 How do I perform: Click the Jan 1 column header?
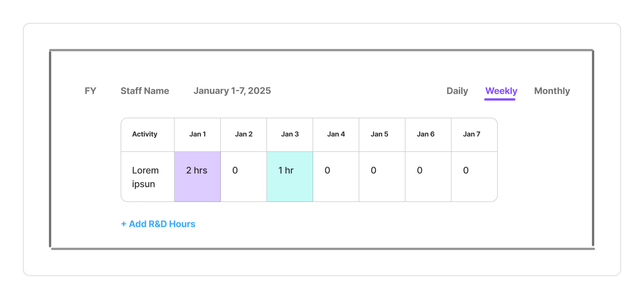click(x=197, y=135)
